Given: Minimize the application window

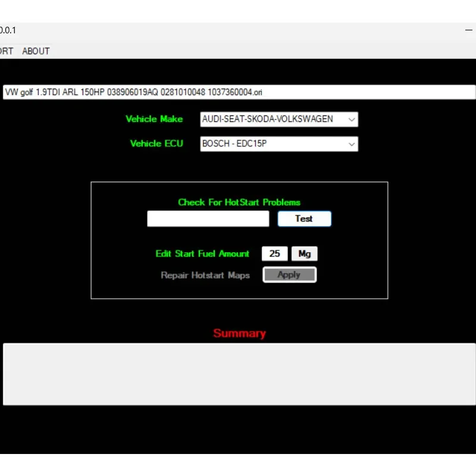Looking at the screenshot, I should [x=469, y=30].
